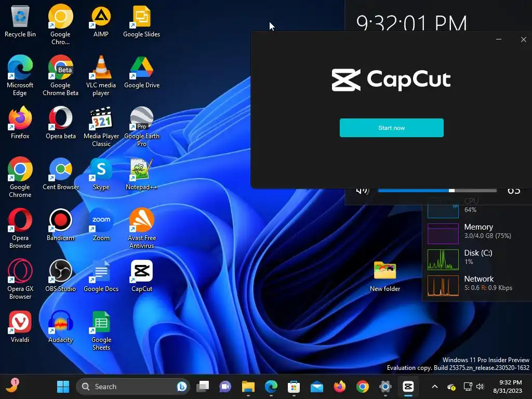Select the Google Earth Pro shortcut
The image size is (532, 399).
(141, 126)
